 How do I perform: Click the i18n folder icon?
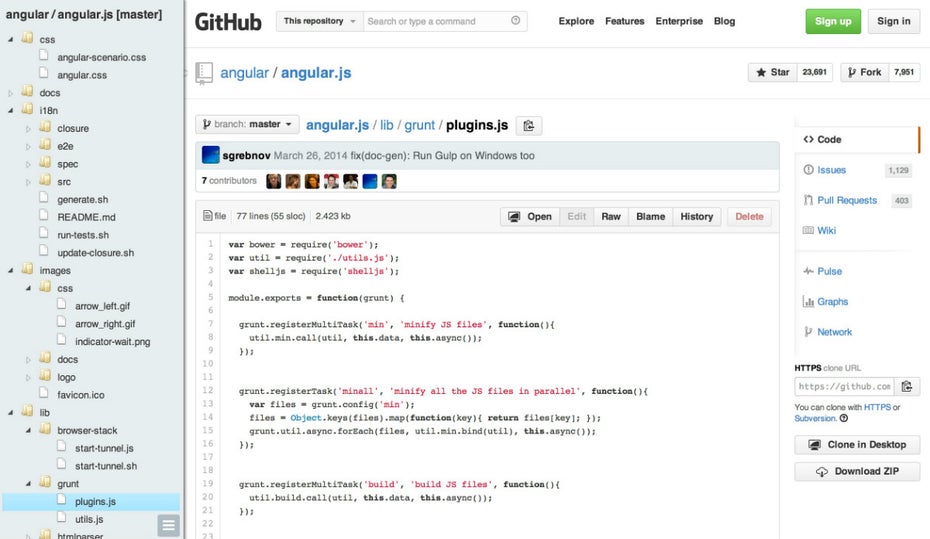[x=27, y=109]
